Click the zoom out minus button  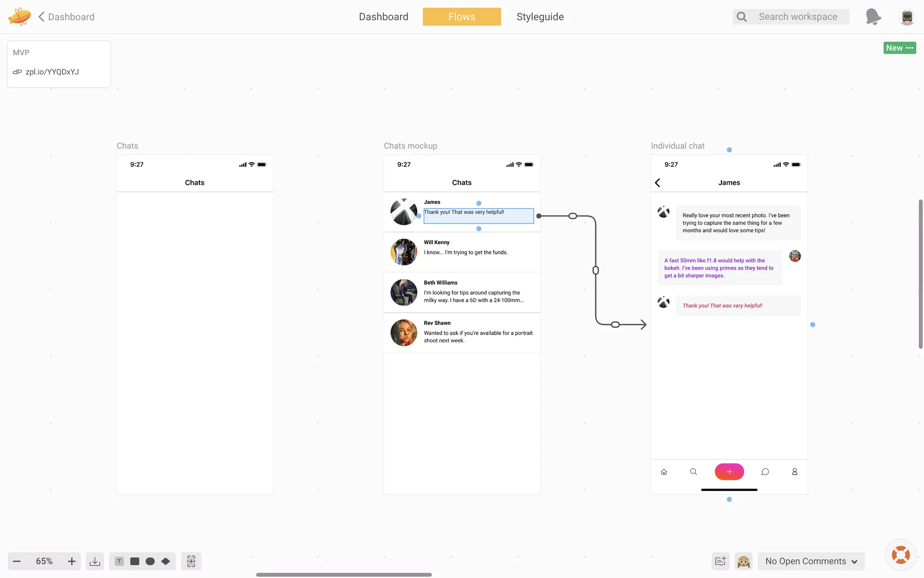[17, 561]
